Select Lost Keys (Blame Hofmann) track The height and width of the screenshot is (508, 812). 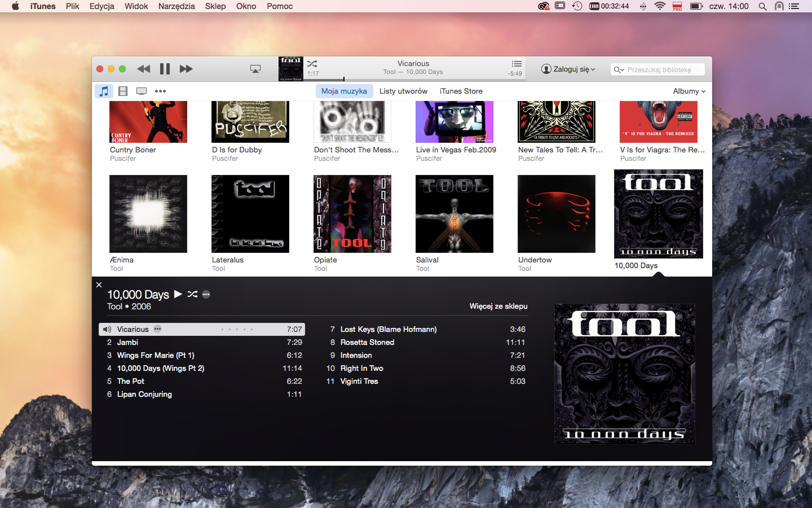point(425,329)
